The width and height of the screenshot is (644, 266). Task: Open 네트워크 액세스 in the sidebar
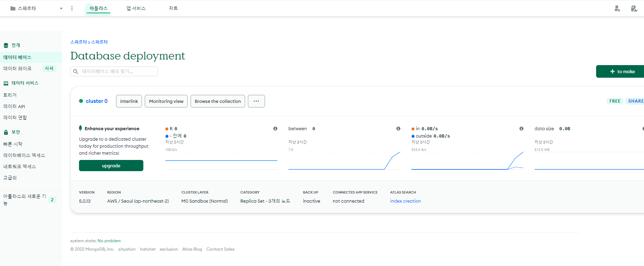[20, 167]
